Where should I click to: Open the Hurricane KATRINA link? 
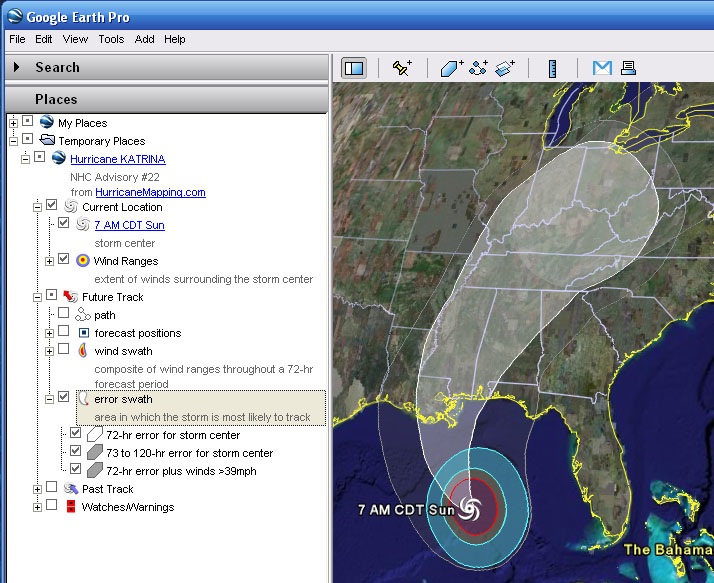click(x=118, y=159)
